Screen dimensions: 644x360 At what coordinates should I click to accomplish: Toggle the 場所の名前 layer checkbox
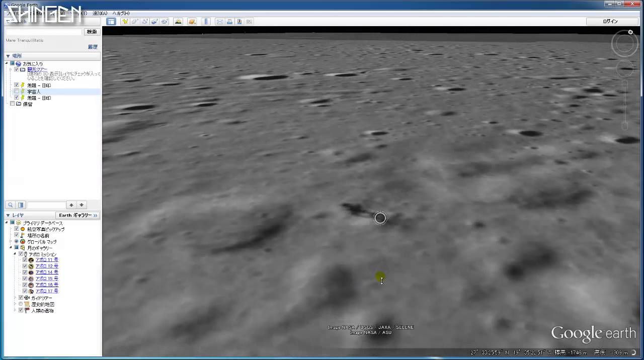(17, 235)
